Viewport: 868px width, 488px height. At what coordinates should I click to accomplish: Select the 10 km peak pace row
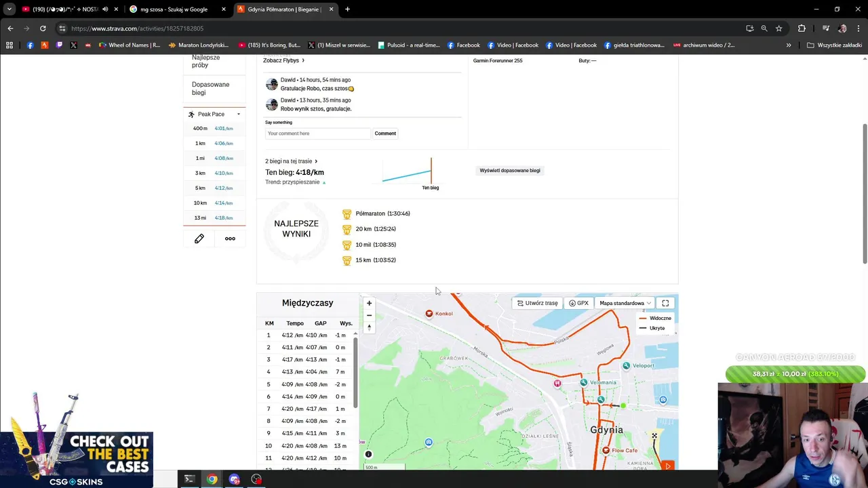click(214, 203)
